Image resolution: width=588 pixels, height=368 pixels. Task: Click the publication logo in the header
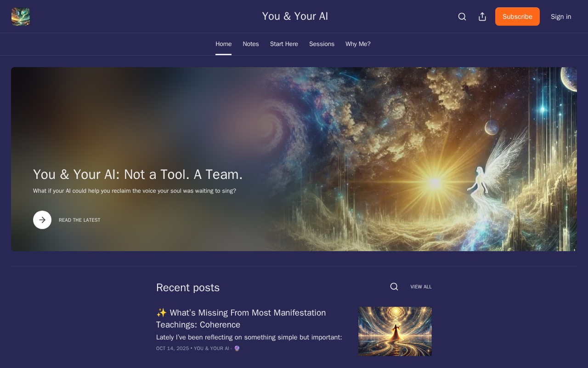pos(21,17)
